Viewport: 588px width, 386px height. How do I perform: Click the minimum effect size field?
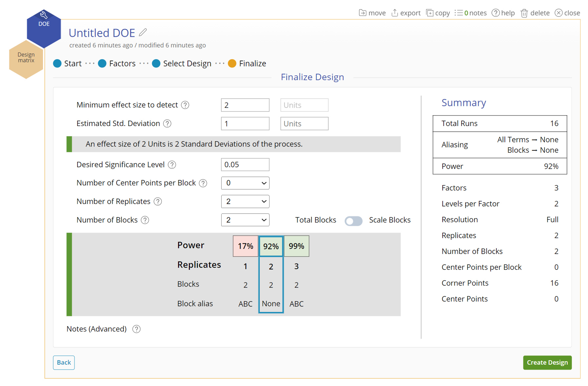(x=245, y=105)
